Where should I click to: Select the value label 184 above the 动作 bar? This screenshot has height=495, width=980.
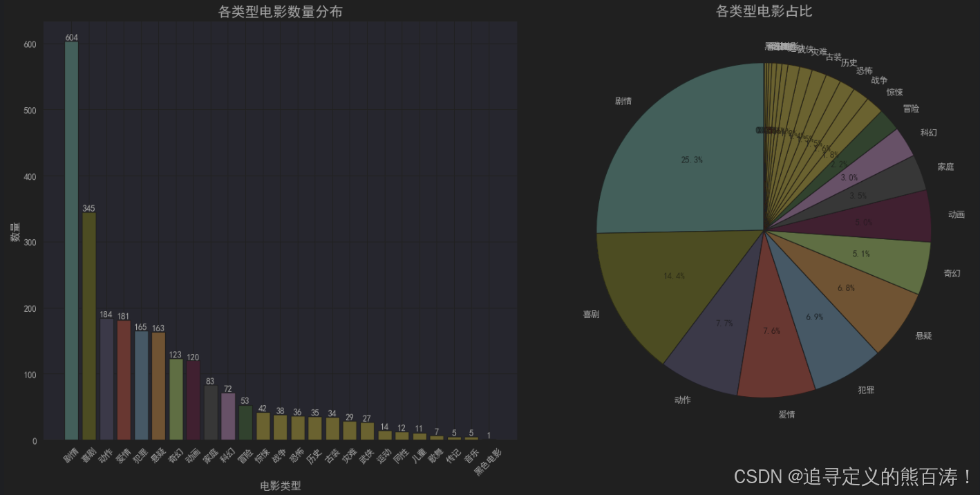pos(106,315)
